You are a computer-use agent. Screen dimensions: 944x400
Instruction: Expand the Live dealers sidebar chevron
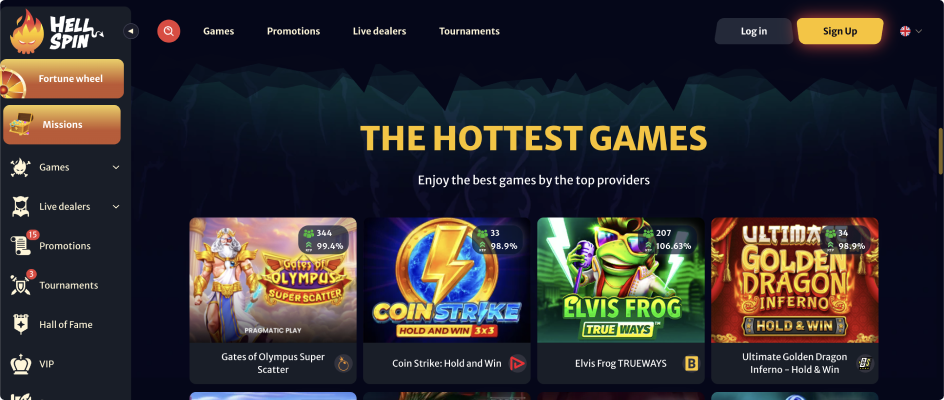[x=116, y=207]
